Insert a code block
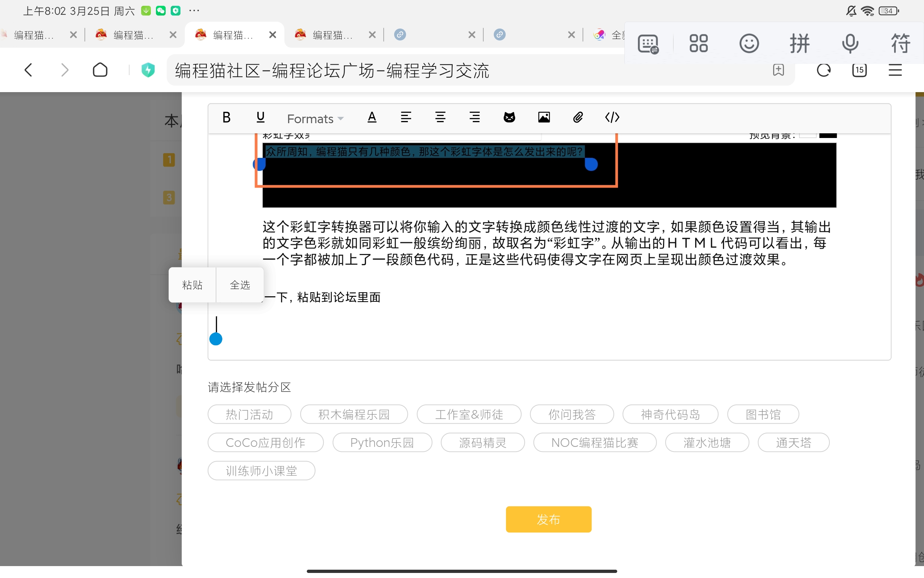This screenshot has height=578, width=924. click(612, 117)
